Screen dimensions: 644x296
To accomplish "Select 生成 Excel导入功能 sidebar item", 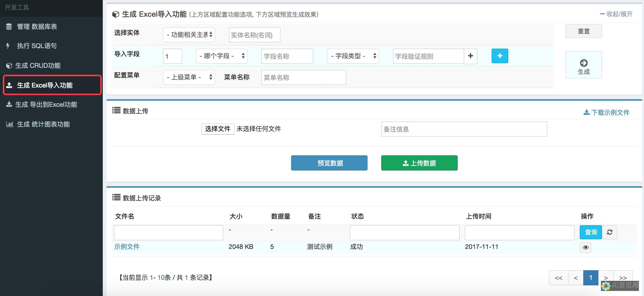I will point(52,85).
